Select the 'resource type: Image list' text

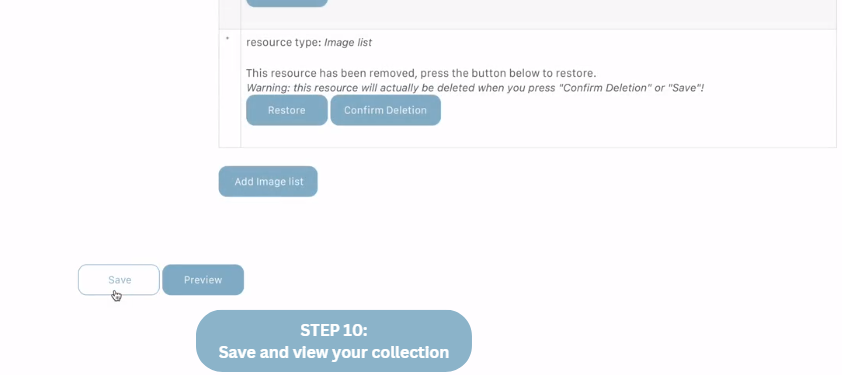(309, 42)
